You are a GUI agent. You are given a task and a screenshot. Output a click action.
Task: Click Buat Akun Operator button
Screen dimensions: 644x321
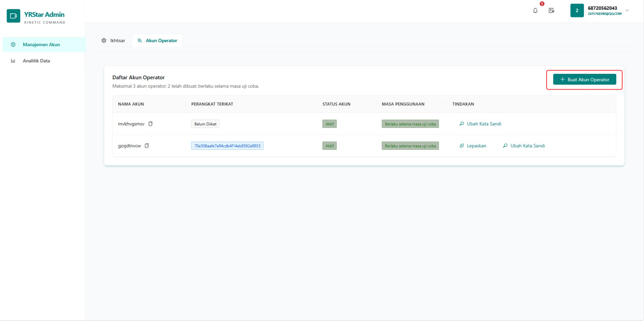tap(584, 79)
